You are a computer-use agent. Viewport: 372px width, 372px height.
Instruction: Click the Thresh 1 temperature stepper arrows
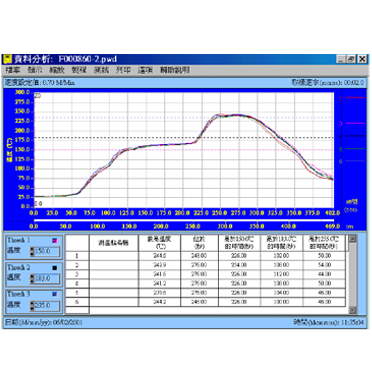pyautogui.click(x=32, y=251)
